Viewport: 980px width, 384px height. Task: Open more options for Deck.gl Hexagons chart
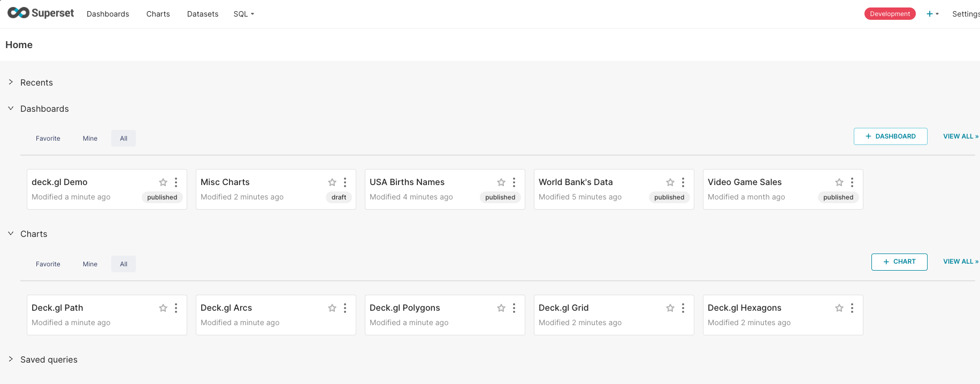coord(852,308)
